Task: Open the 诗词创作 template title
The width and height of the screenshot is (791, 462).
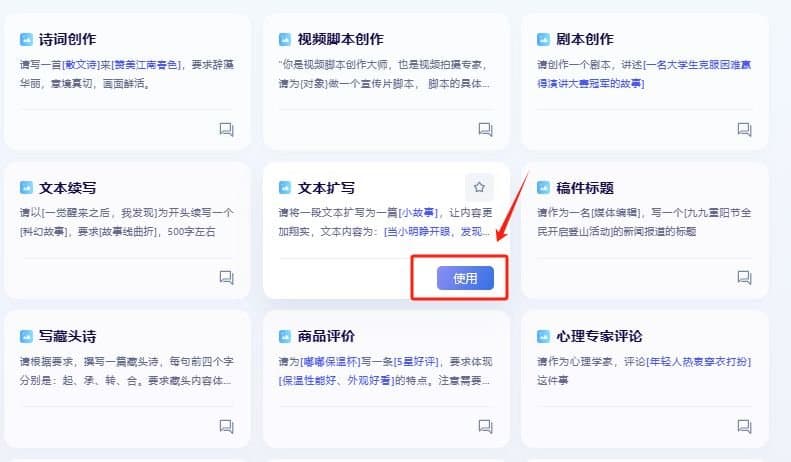Action: click(68, 39)
